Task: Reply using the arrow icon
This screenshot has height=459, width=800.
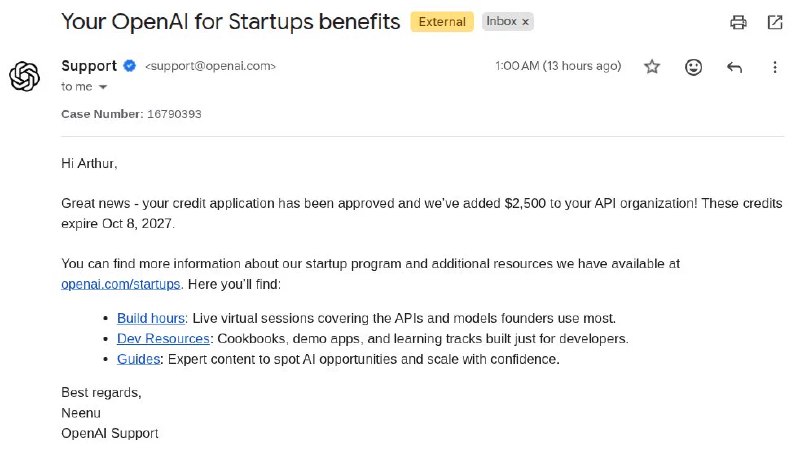Action: [x=734, y=67]
